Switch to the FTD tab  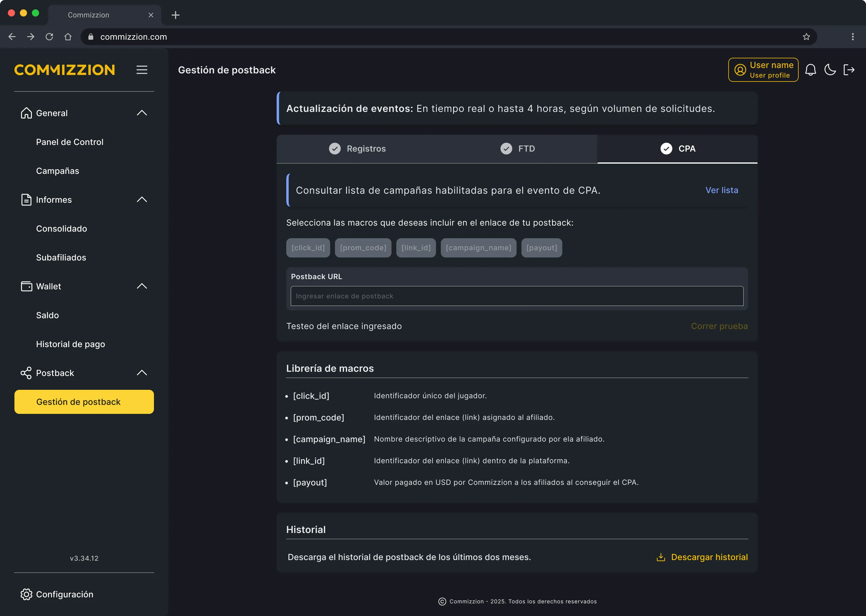pos(517,149)
